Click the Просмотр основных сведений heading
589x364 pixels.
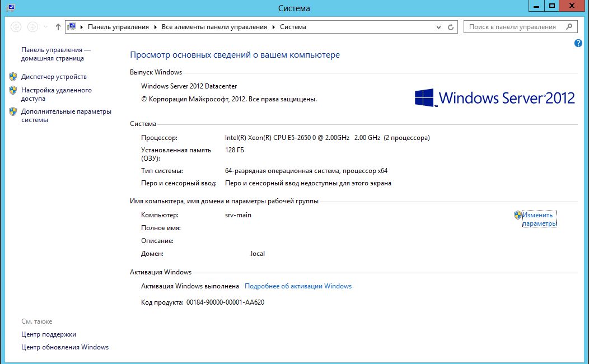pos(235,55)
